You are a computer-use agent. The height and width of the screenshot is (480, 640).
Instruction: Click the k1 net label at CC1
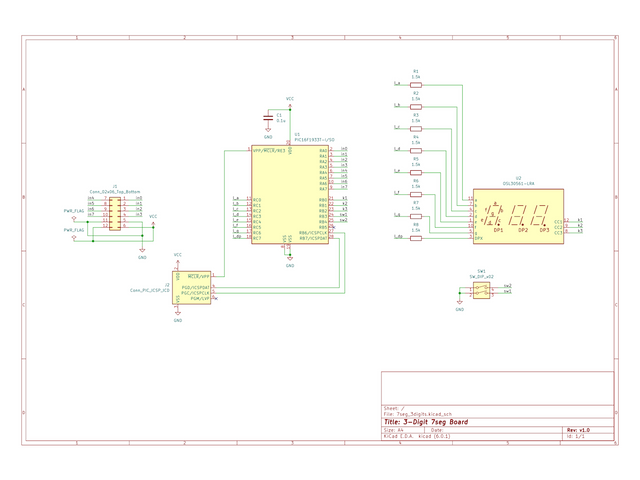point(579,219)
